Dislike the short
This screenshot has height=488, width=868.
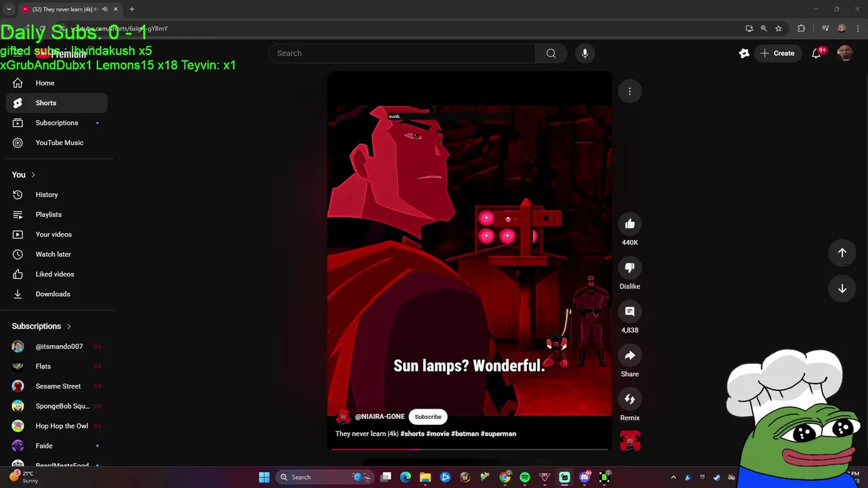click(630, 268)
